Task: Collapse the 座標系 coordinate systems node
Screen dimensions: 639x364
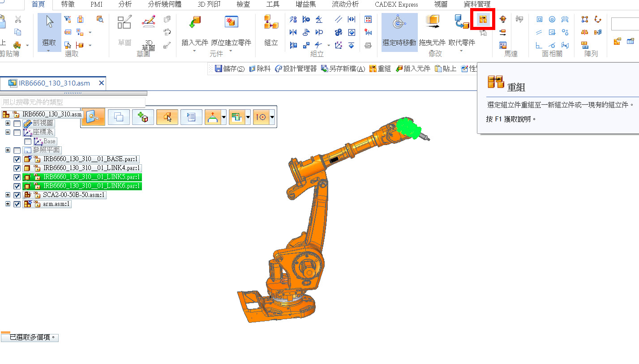Action: click(x=8, y=133)
